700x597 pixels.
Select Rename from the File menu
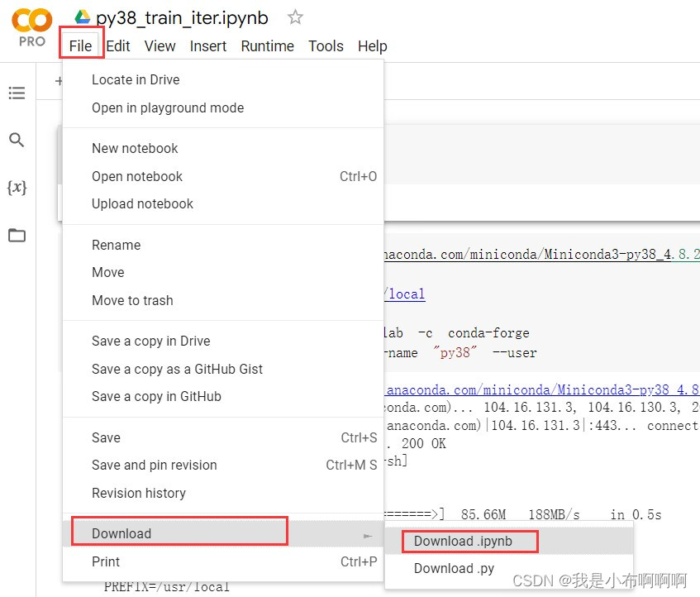(116, 245)
